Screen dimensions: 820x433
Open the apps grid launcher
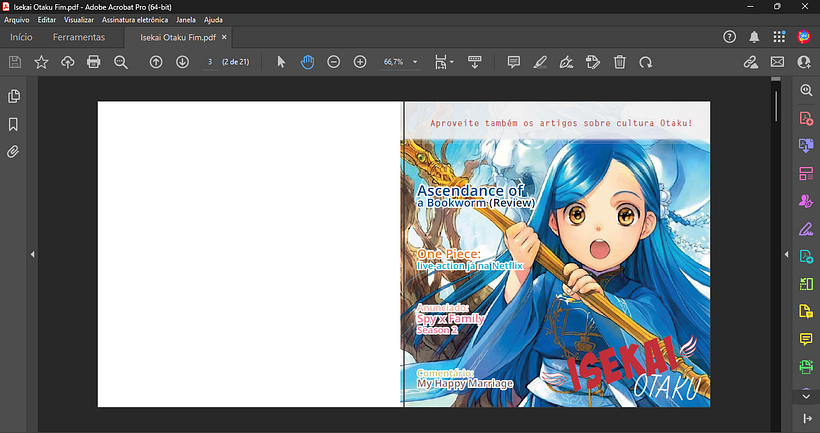pyautogui.click(x=779, y=37)
